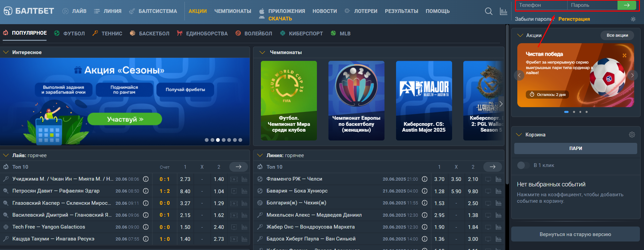
Task: Submit login with the green arrow button
Action: [x=627, y=5]
